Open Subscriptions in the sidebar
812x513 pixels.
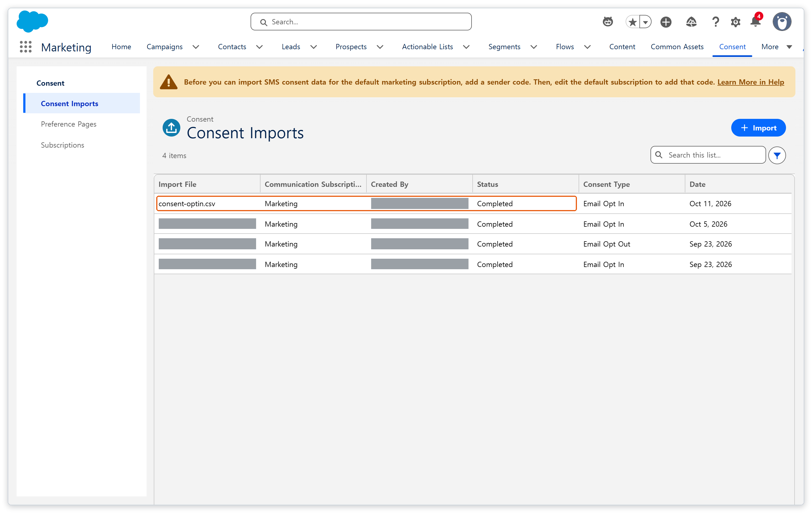click(x=63, y=145)
